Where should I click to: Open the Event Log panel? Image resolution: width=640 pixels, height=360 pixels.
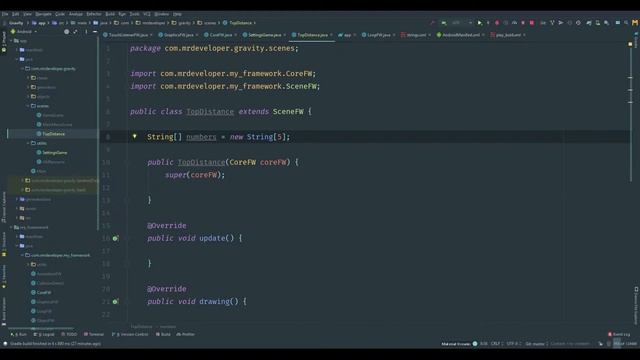pyautogui.click(x=619, y=334)
